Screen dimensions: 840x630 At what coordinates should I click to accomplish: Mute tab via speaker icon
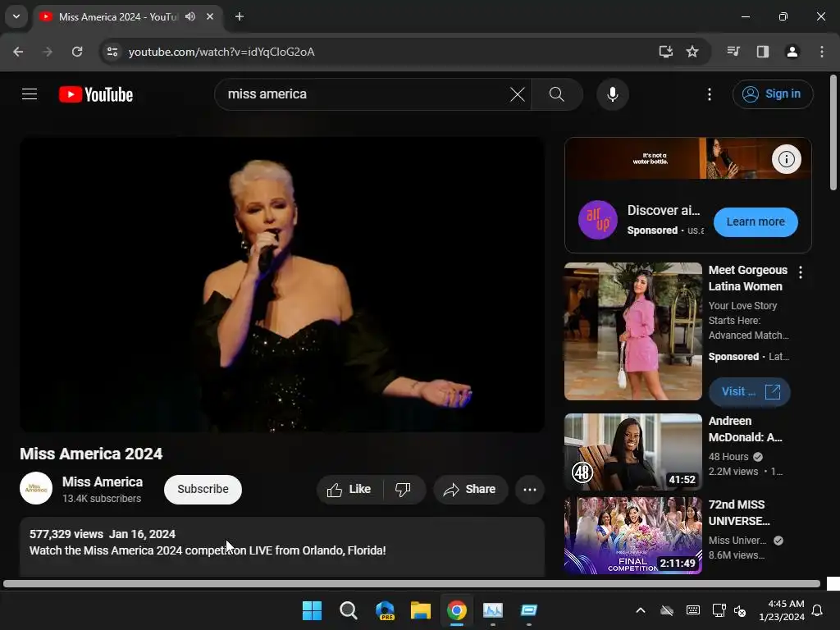(190, 16)
